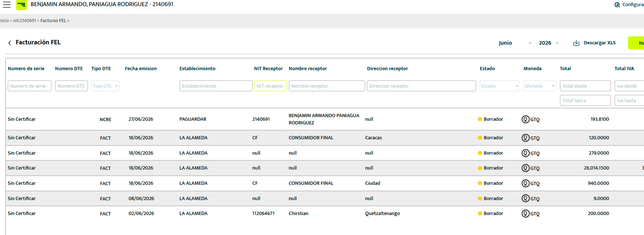Select the NCRE type cell
Viewport: 644px width, 235px height.
(105, 120)
